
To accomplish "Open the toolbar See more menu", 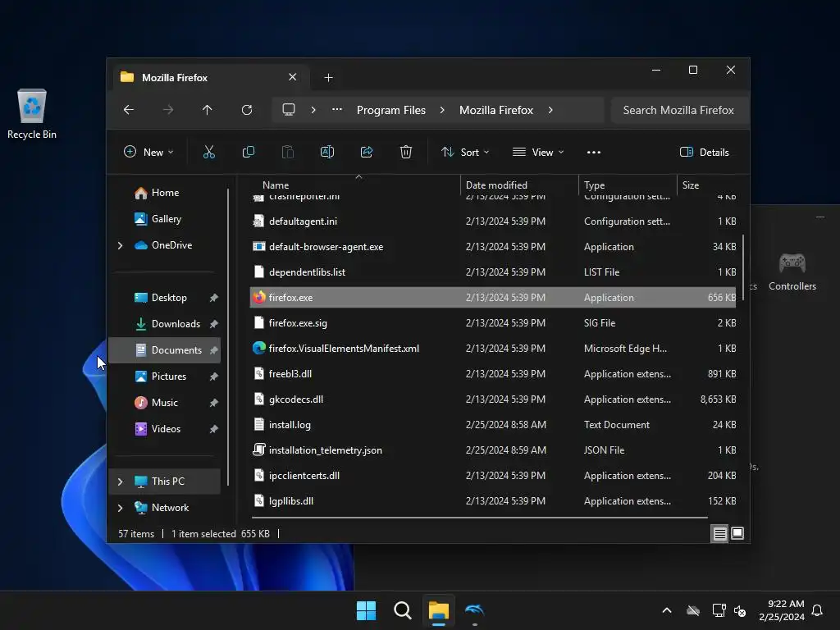I will (x=594, y=152).
